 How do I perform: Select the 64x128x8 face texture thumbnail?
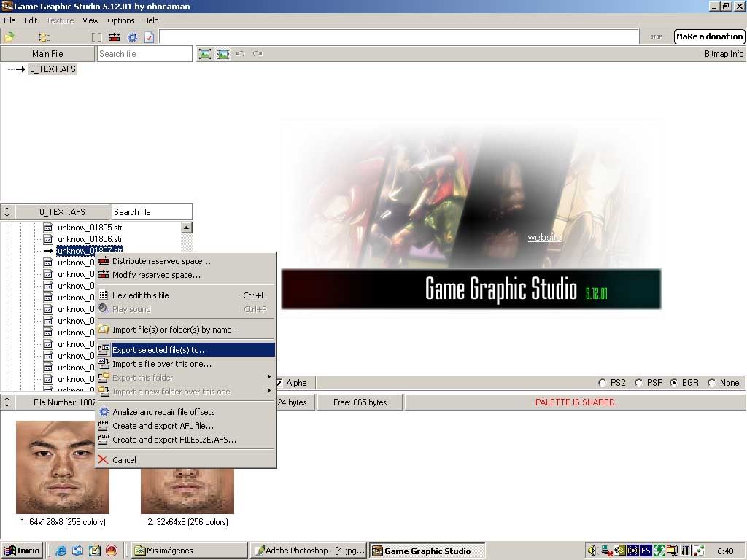(63, 467)
